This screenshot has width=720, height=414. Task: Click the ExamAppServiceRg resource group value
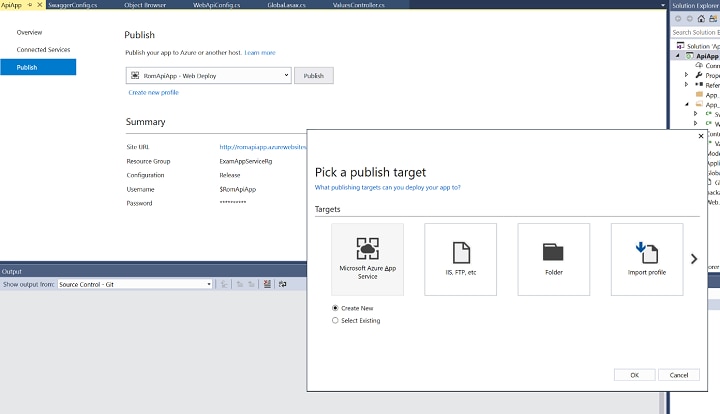tap(246, 161)
